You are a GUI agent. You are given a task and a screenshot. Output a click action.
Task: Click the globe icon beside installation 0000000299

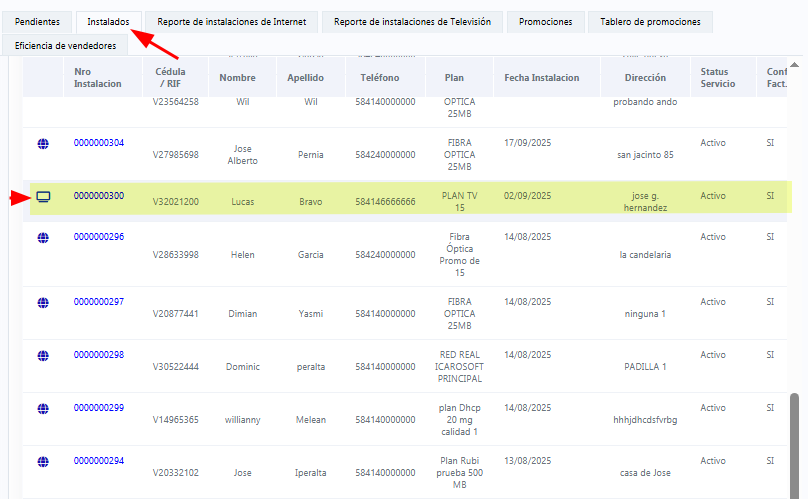coord(43,408)
